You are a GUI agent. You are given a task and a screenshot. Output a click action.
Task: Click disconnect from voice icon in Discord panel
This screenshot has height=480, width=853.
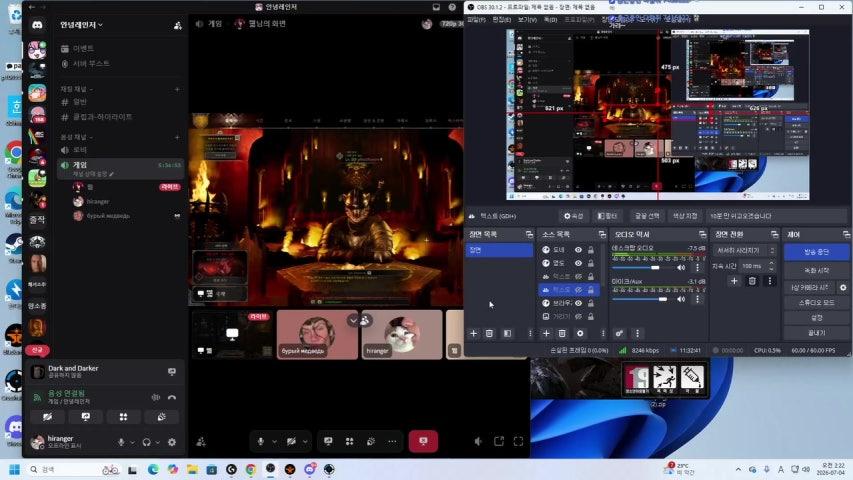[172, 397]
